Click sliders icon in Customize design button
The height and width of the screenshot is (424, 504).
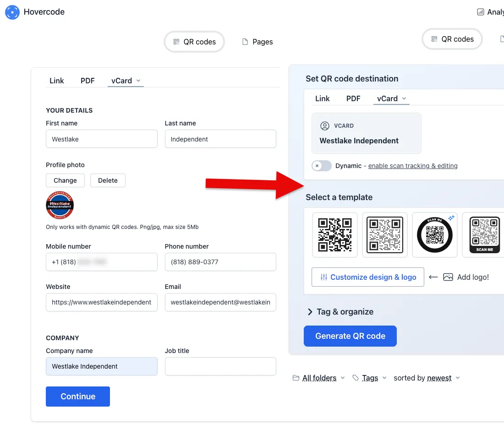(323, 277)
